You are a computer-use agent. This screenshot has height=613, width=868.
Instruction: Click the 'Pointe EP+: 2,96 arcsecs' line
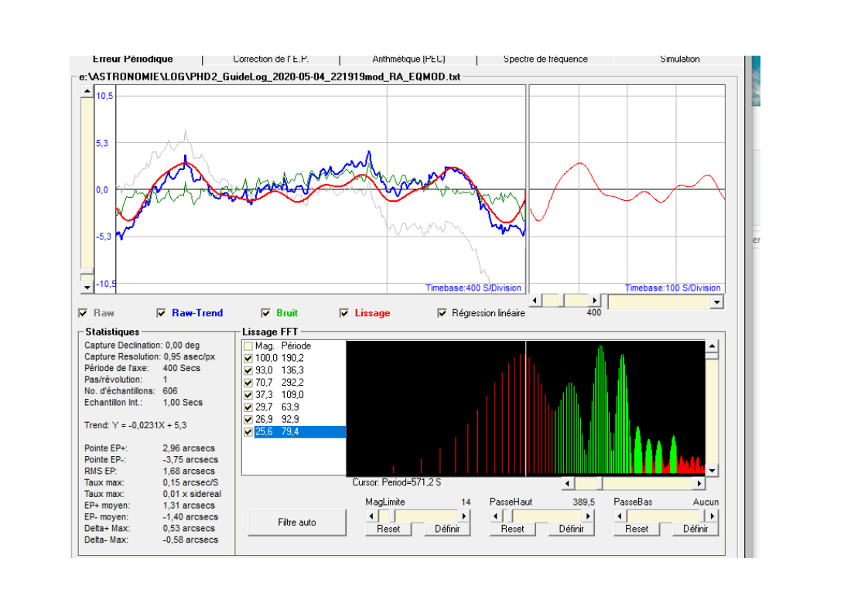[x=149, y=448]
